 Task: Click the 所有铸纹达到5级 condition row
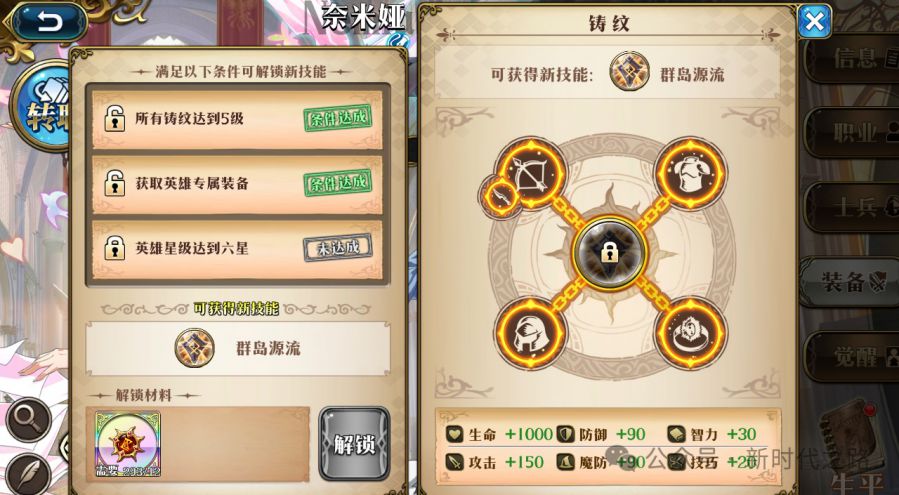pos(237,119)
